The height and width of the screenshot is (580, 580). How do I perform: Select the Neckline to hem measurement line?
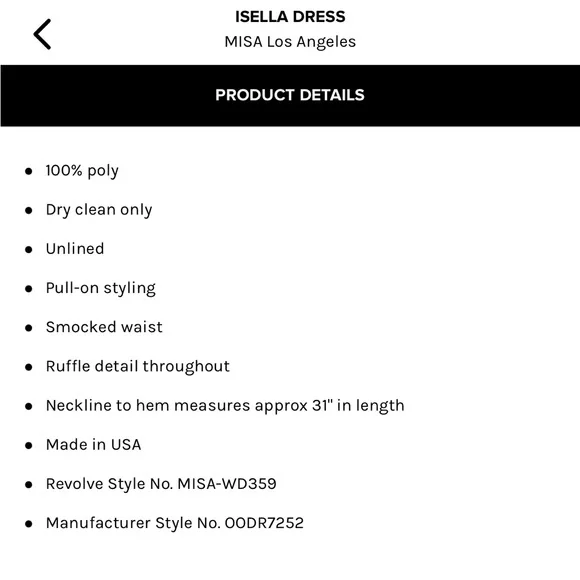coord(225,406)
